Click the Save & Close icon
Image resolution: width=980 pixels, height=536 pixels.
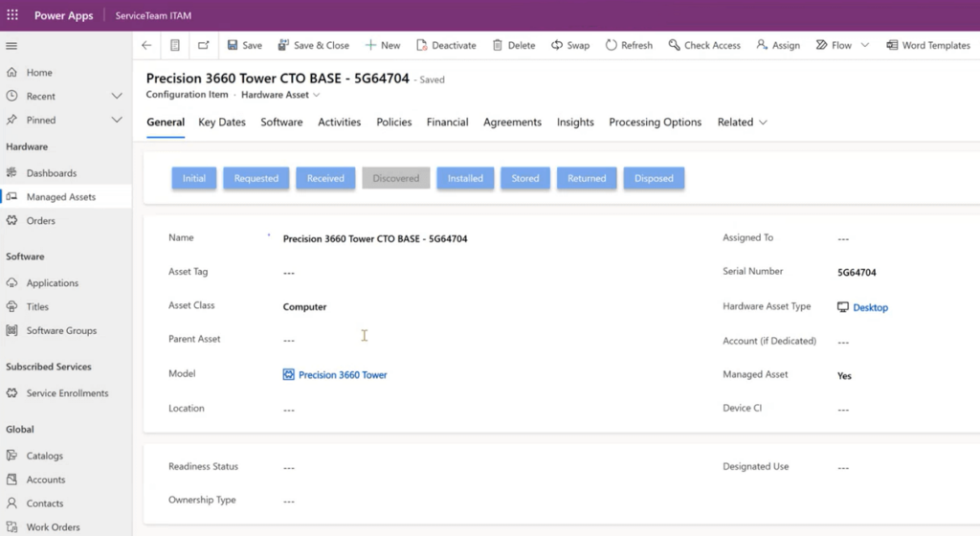pos(283,45)
